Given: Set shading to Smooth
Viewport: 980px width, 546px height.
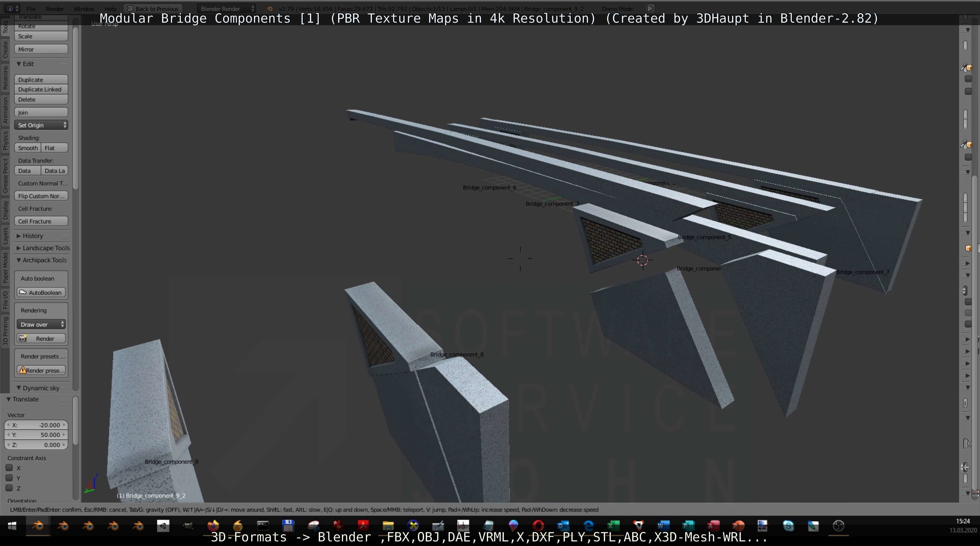Looking at the screenshot, I should tap(28, 148).
